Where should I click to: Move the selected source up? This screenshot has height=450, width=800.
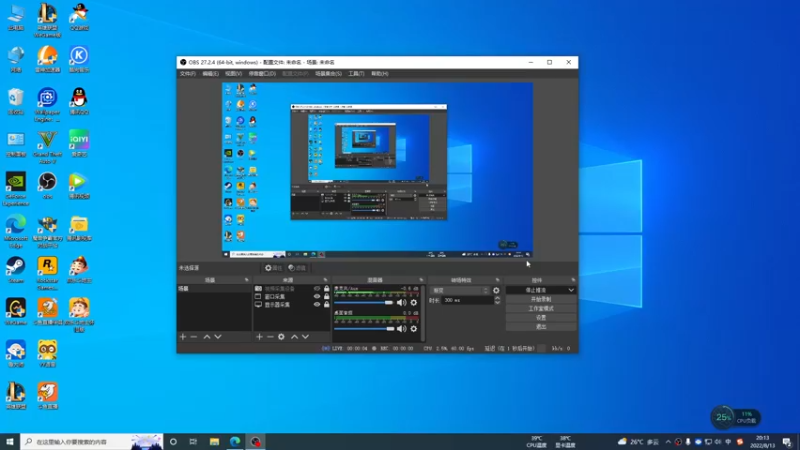click(x=294, y=337)
